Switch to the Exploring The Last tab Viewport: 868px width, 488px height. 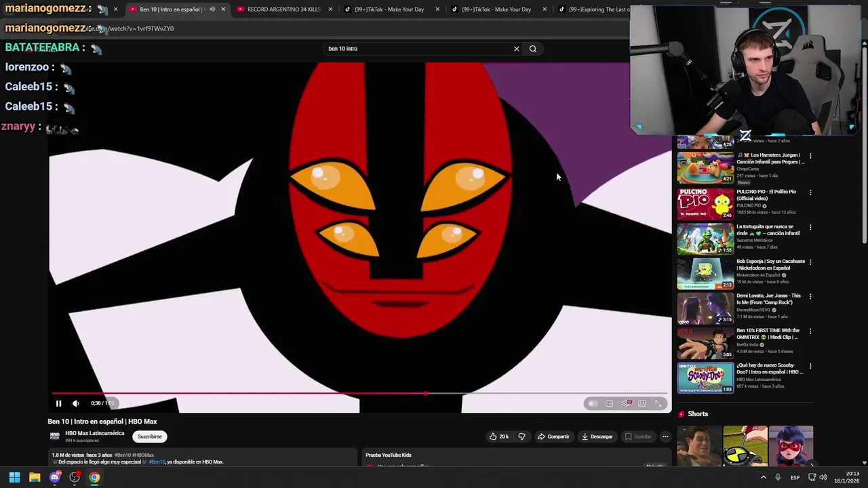point(591,9)
